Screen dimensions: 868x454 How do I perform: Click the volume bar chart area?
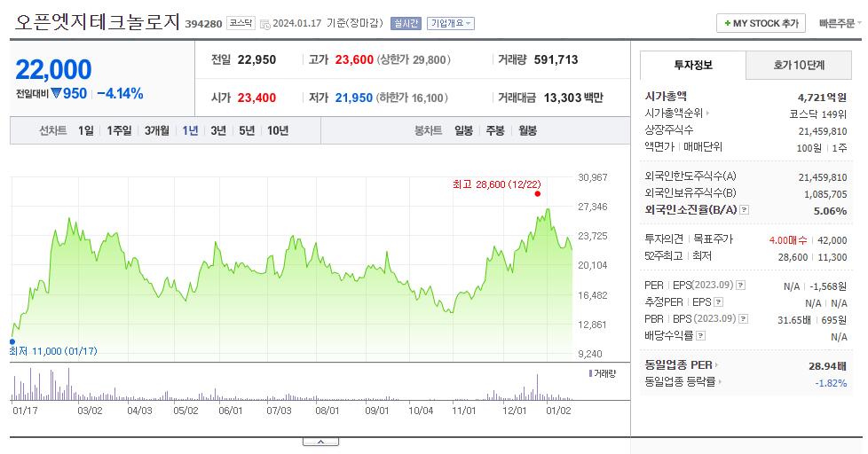292,383
